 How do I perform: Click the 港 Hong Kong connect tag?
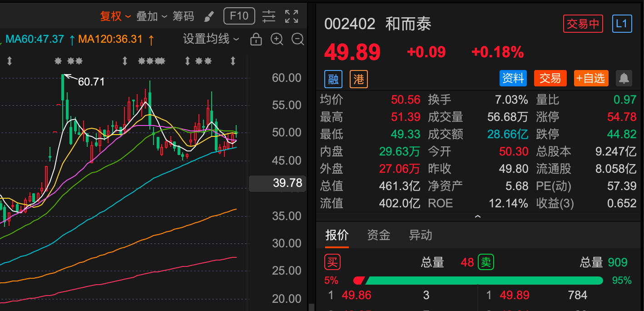(359, 80)
